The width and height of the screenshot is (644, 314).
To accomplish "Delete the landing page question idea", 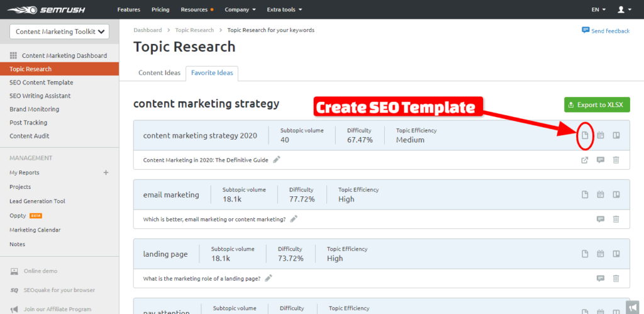I will pos(616,279).
